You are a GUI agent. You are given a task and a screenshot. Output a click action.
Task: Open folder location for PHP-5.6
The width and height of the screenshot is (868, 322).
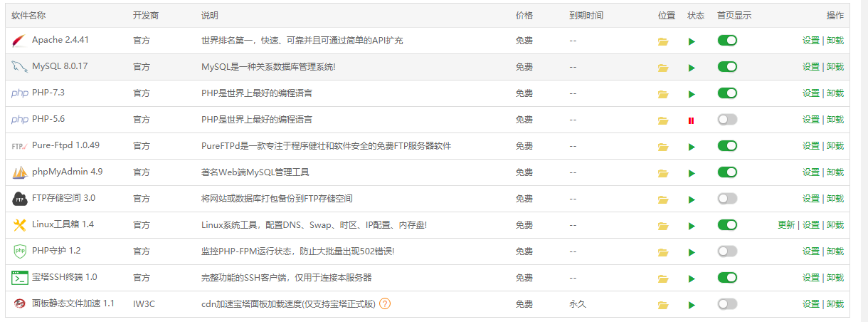(663, 121)
